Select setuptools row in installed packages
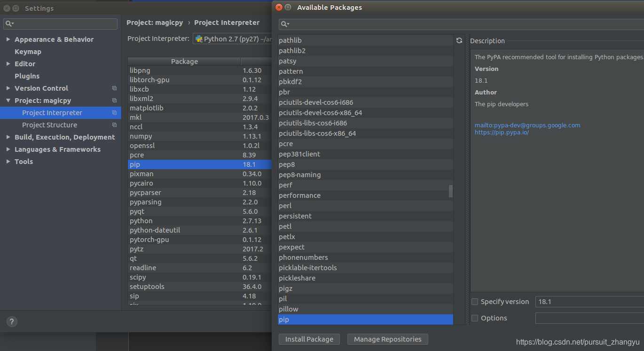 click(200, 287)
